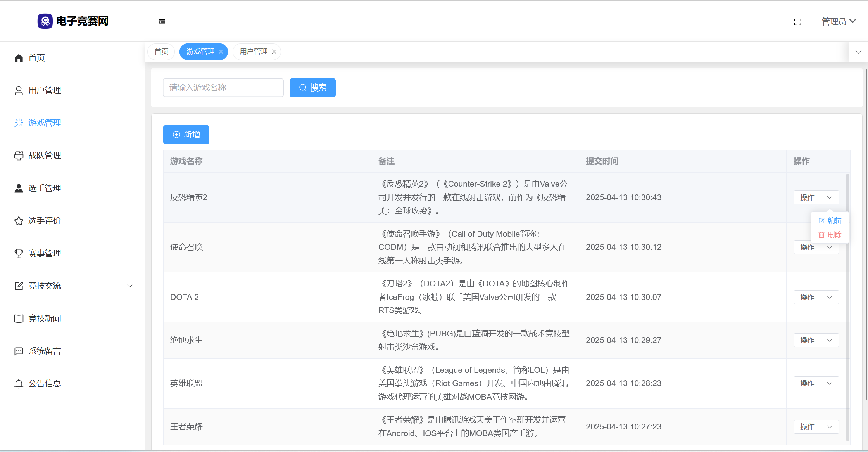
Task: Click the home icon in sidebar
Action: point(19,58)
